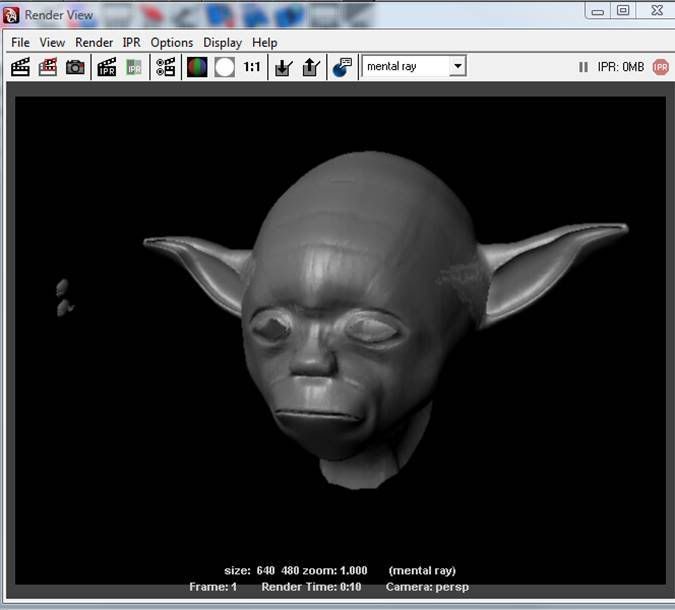Maximize the Render View window
The height and width of the screenshot is (610, 675).
[623, 10]
